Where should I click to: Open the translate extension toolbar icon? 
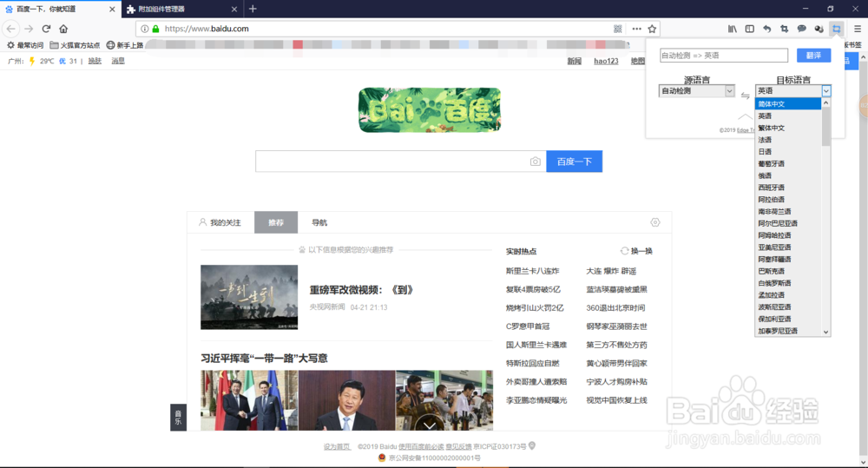(837, 29)
